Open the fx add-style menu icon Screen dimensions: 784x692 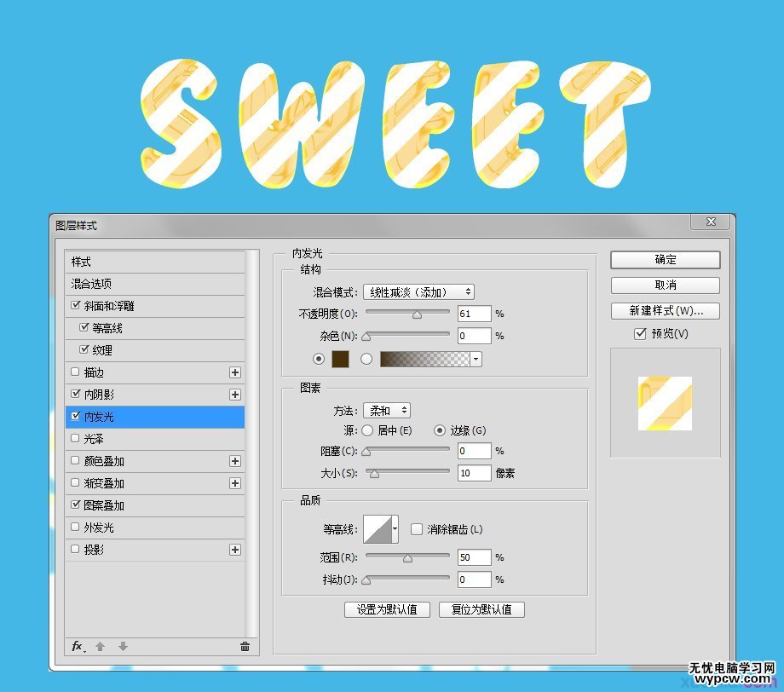(78, 646)
